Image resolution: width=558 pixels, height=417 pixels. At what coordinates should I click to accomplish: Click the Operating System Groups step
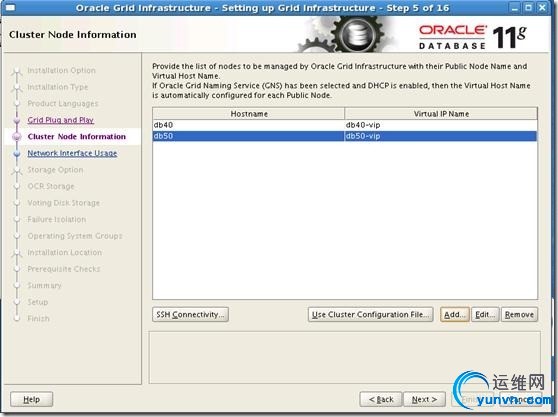pyautogui.click(x=75, y=236)
